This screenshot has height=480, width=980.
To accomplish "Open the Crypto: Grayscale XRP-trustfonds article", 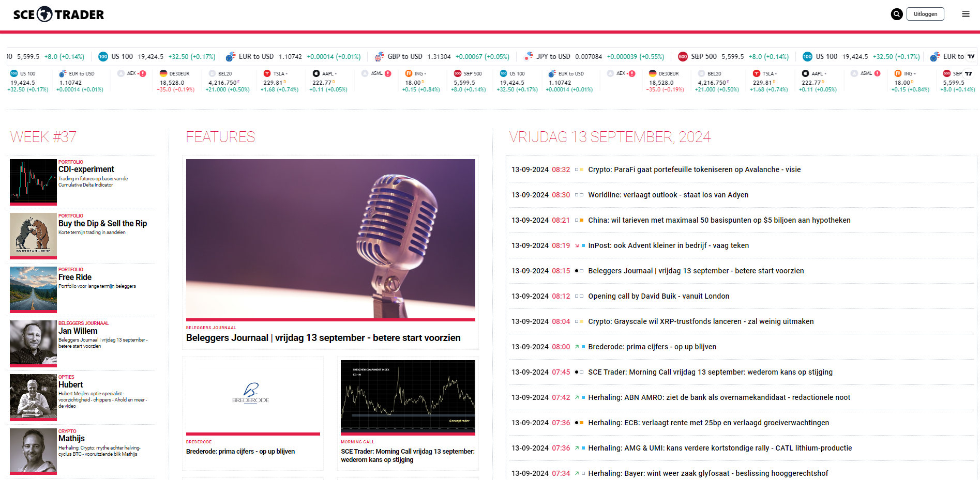I will click(x=701, y=321).
